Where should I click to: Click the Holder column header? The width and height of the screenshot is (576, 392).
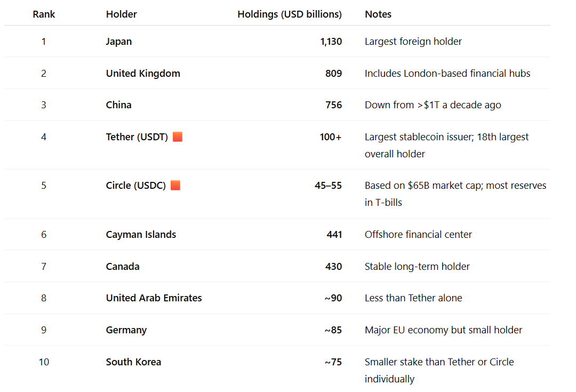click(x=121, y=14)
